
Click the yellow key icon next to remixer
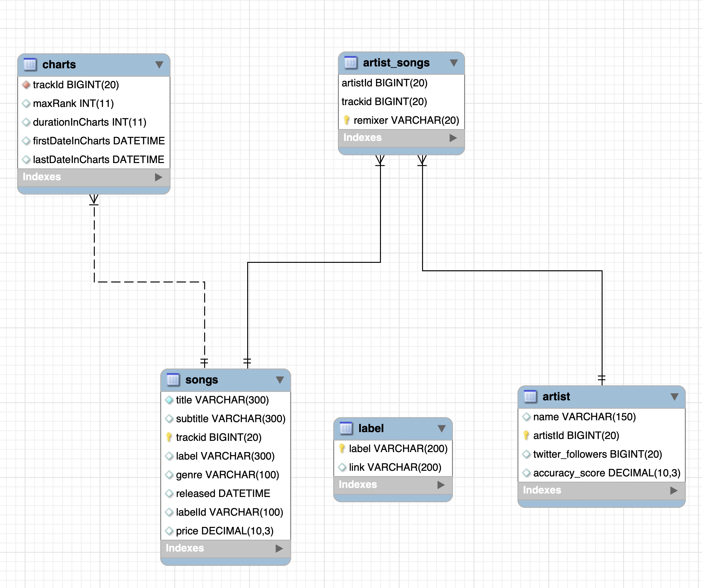click(x=347, y=120)
